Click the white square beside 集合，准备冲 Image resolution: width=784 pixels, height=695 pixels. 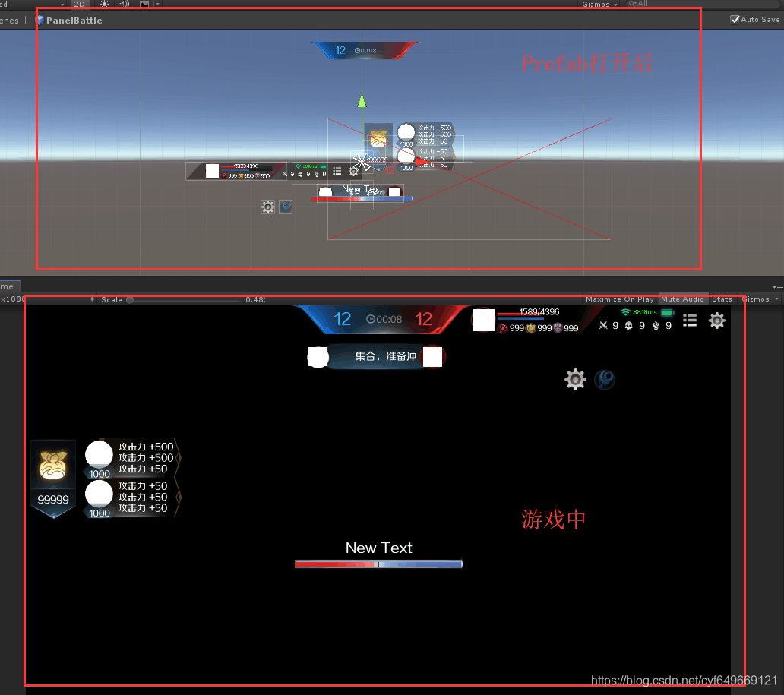pos(432,357)
